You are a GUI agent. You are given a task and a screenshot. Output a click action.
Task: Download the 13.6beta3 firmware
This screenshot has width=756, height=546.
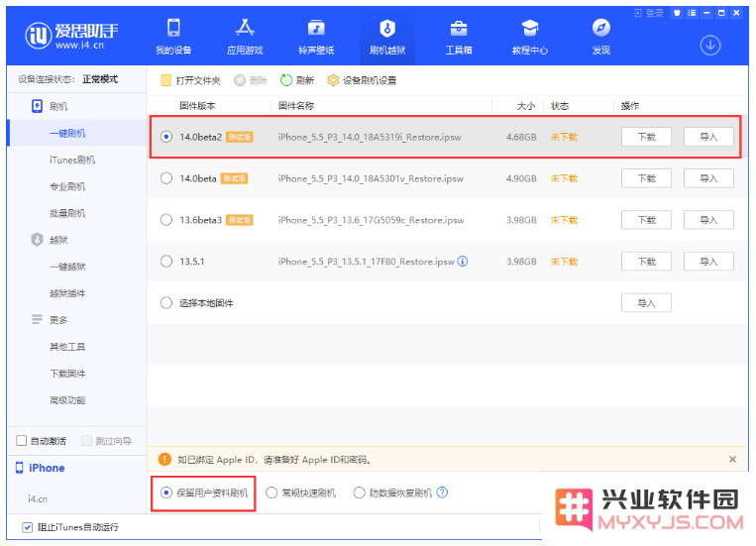(646, 220)
